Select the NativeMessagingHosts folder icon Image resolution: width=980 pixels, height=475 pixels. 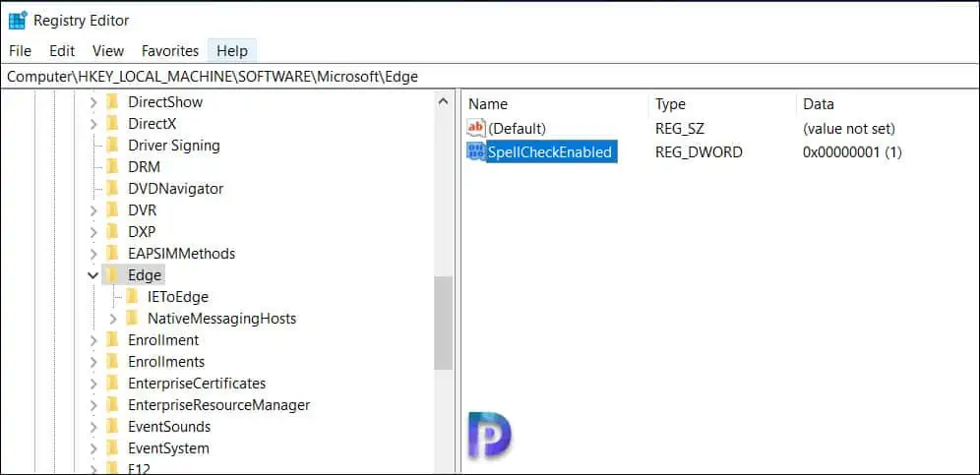click(x=132, y=318)
